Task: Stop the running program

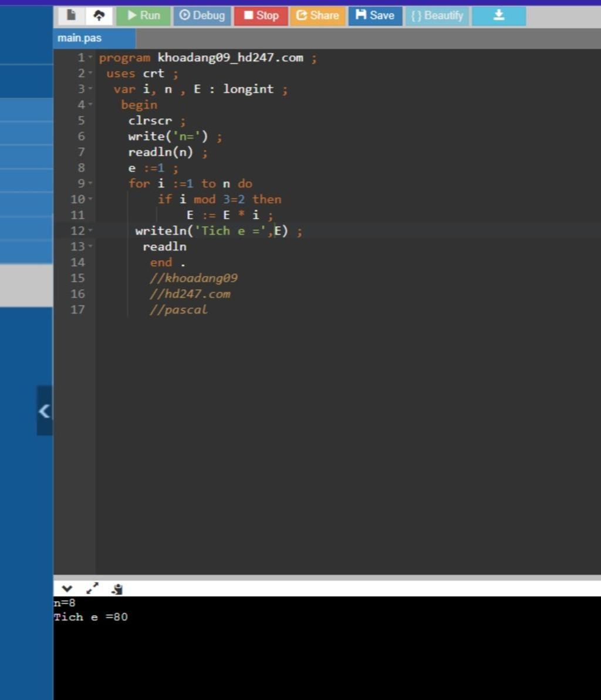Action: tap(261, 16)
